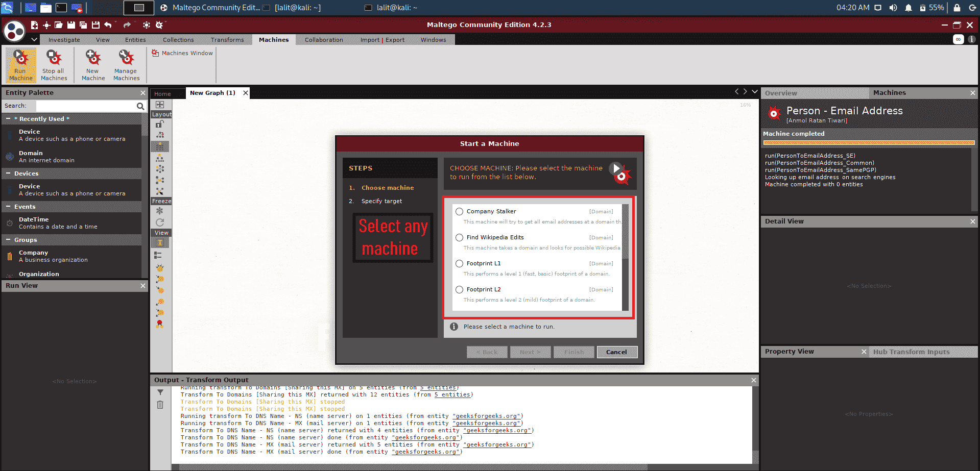Open the Transforms ribbon tab
Viewport: 980px width, 471px height.
coord(227,40)
